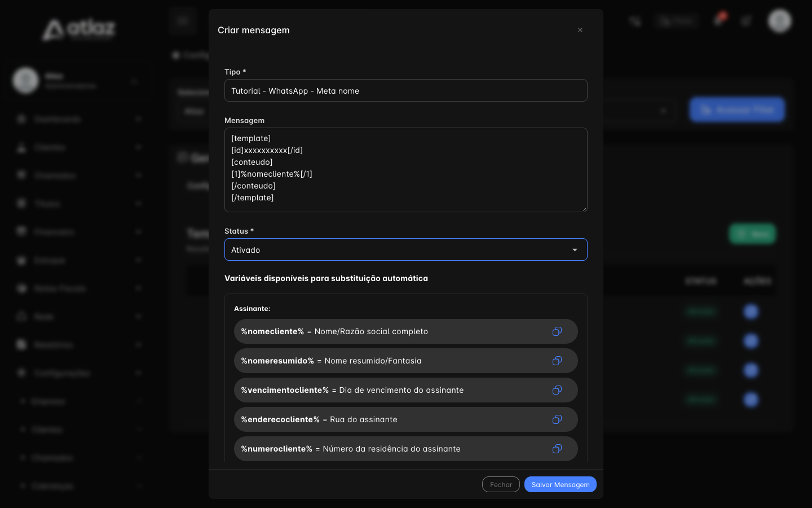The width and height of the screenshot is (812, 508).
Task: Copy the %nomeresumido% variable
Action: [x=557, y=361]
